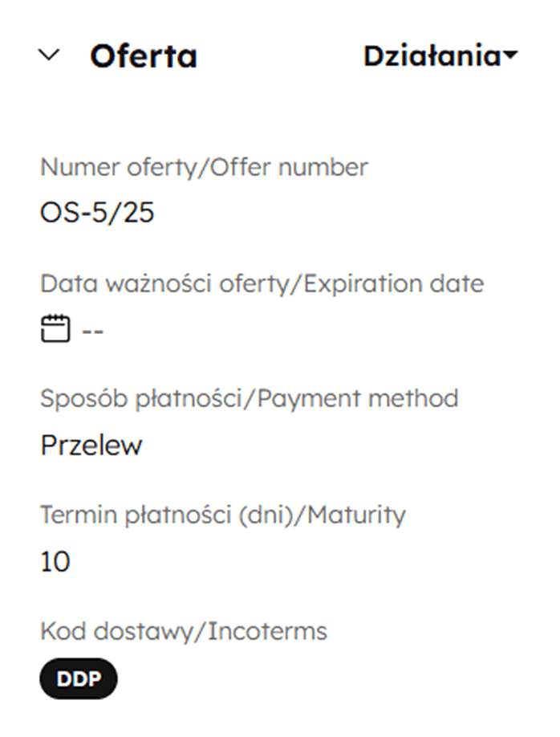Click the chevron beside Oferta heading
Screen dimensions: 560x737
click(x=48, y=55)
